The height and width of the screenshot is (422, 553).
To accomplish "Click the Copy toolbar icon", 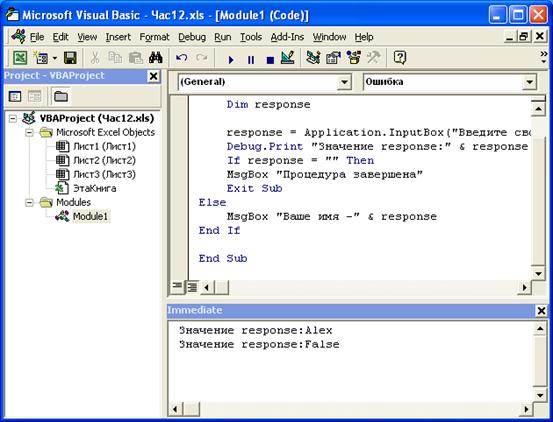I will point(115,58).
